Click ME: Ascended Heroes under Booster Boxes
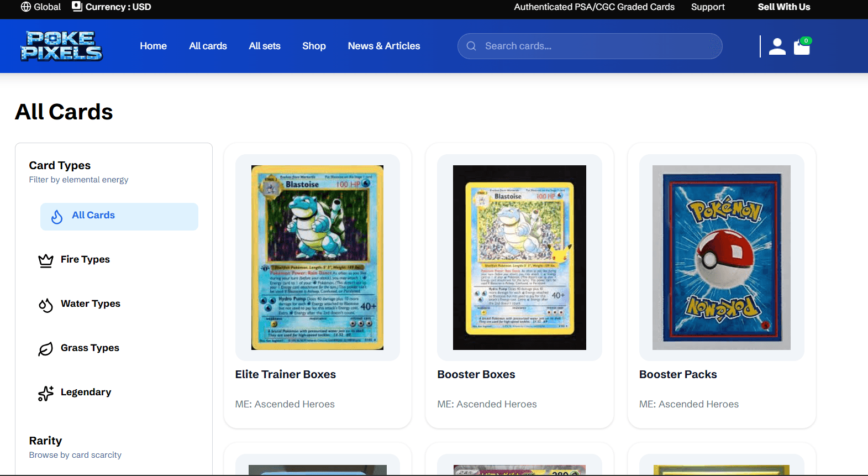This screenshot has width=868, height=476. point(487,404)
